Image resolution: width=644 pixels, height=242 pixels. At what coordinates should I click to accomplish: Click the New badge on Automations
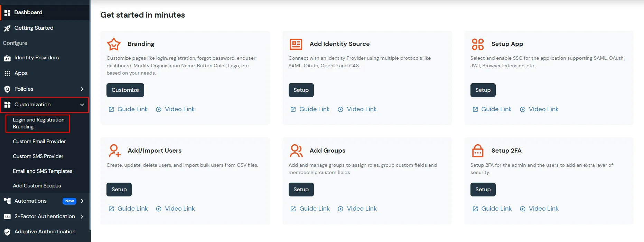(x=69, y=201)
